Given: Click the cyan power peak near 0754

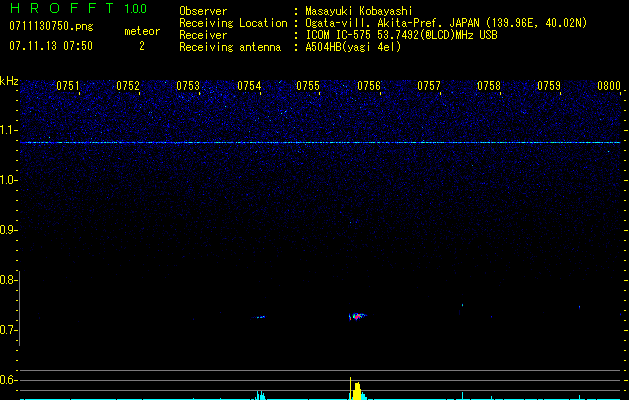Looking at the screenshot, I should pos(260,395).
